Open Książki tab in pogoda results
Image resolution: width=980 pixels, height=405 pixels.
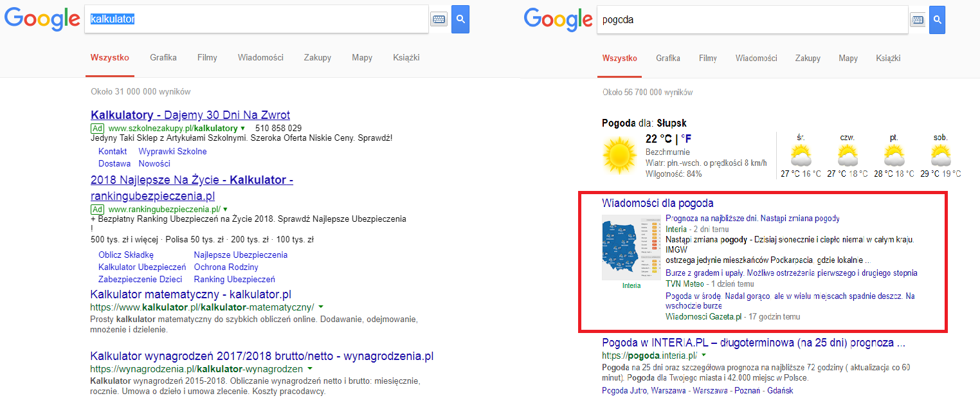point(889,58)
